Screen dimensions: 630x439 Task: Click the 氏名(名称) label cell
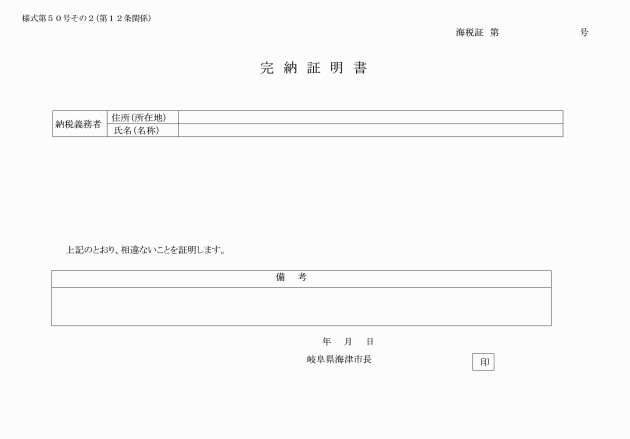143,130
